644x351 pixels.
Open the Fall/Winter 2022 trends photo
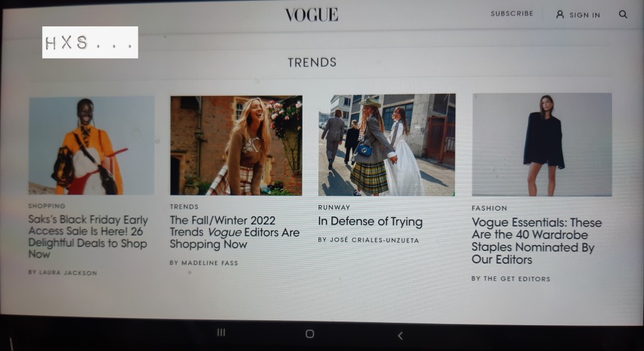click(x=236, y=145)
